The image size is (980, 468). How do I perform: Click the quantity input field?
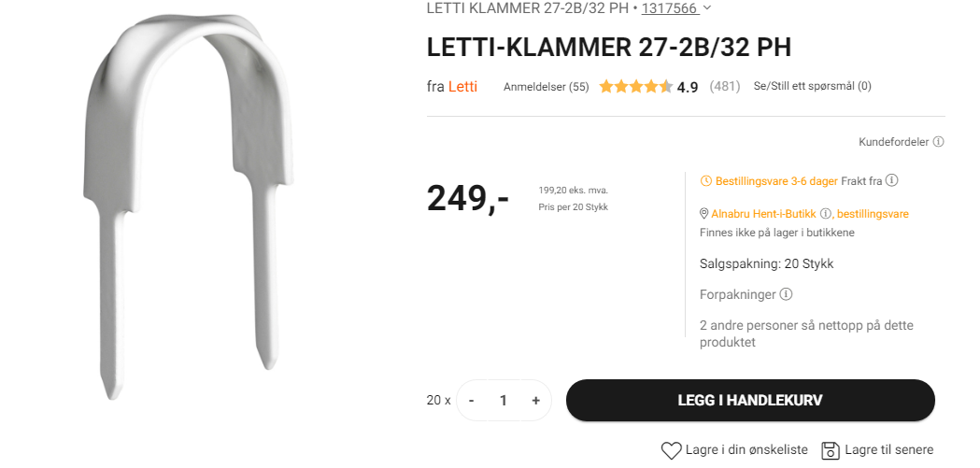[x=504, y=401]
